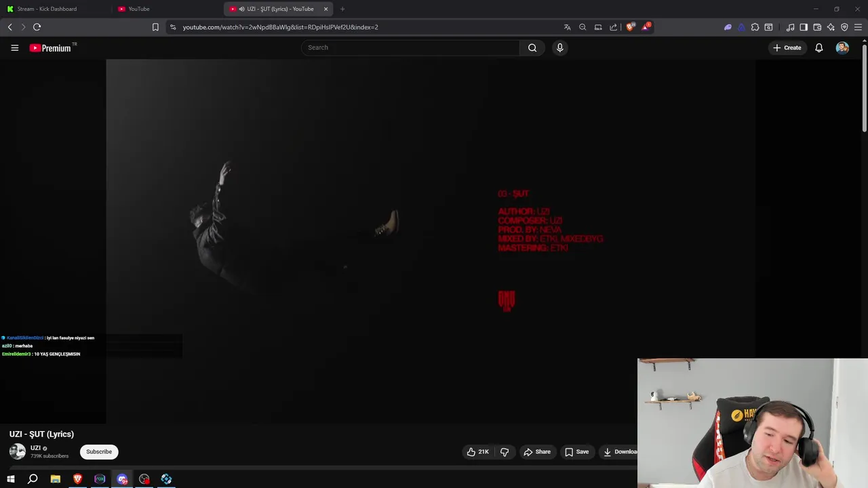This screenshot has height=488, width=868.
Task: Open Brave browser taskbar icon
Action: [x=77, y=479]
